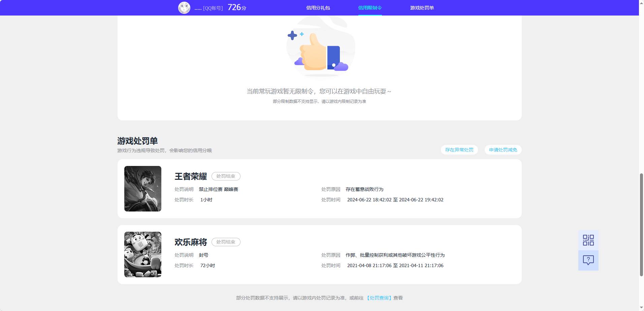Click the 1小时 penalty duration
This screenshot has height=311, width=644.
206,200
